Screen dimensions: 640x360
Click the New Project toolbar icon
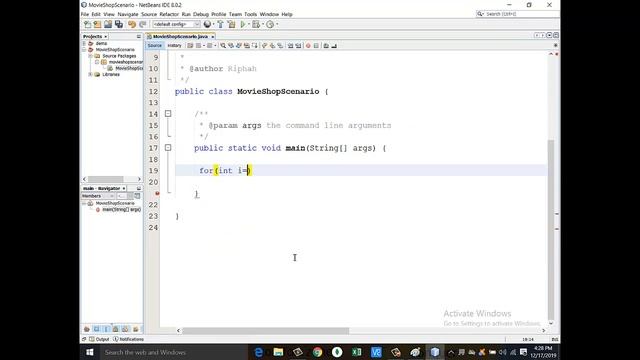pyautogui.click(x=98, y=24)
